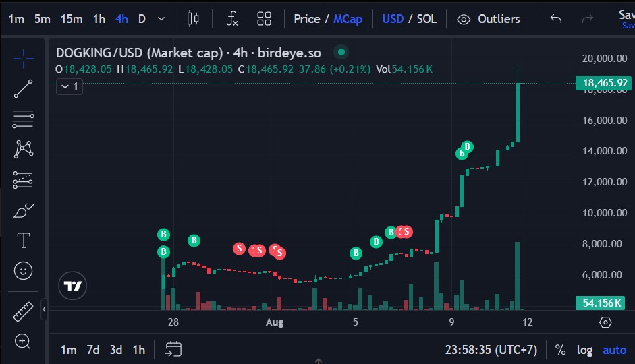This screenshot has width=635, height=364.
Task: Open the candlestick chart style selector
Action: [193, 19]
